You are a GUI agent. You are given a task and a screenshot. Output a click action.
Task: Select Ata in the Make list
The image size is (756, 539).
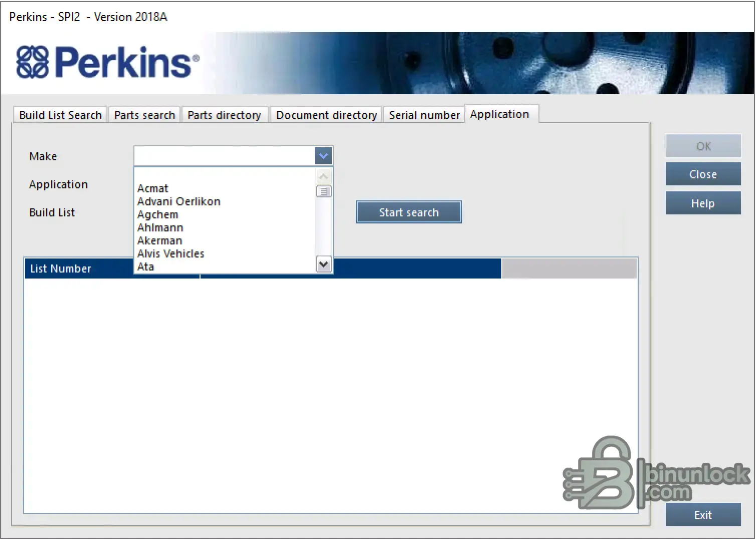coord(226,266)
